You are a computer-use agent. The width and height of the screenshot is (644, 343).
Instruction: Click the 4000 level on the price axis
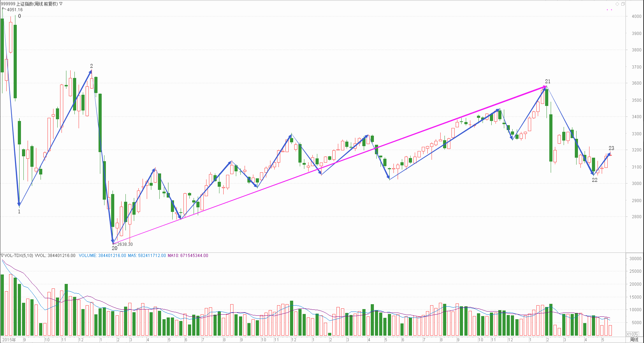tap(636, 16)
